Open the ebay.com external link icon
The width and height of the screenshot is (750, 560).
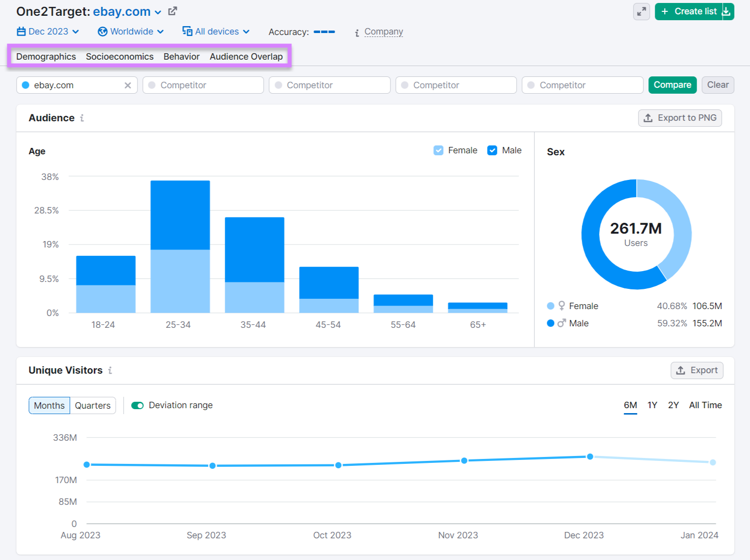coord(172,10)
